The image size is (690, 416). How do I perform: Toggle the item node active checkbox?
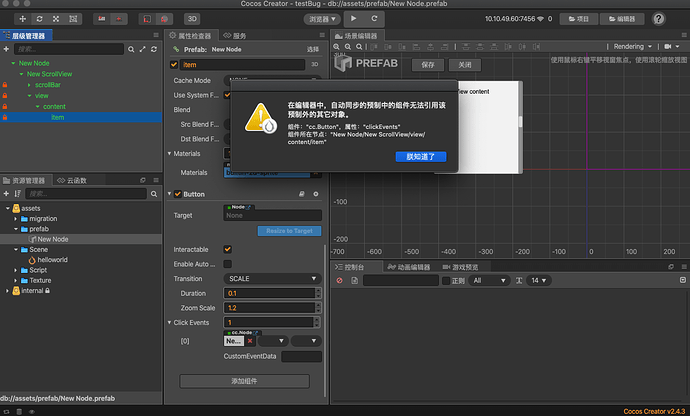click(174, 65)
